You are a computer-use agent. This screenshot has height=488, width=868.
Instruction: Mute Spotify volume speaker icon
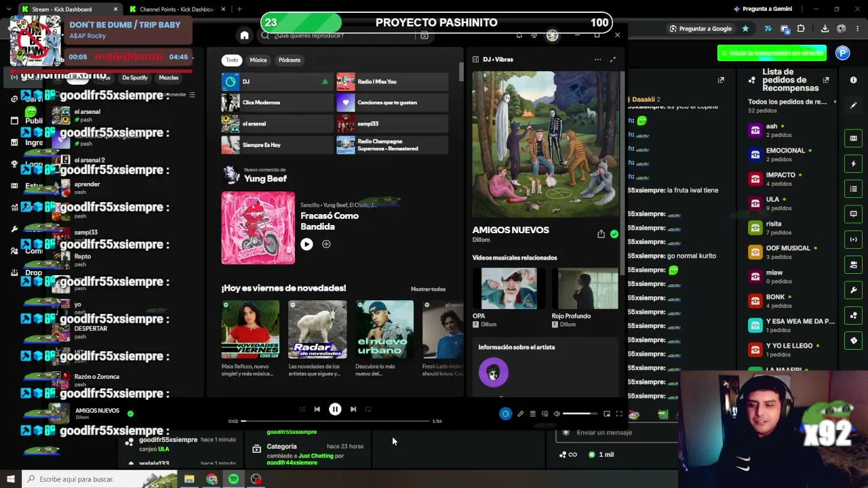coord(557,413)
